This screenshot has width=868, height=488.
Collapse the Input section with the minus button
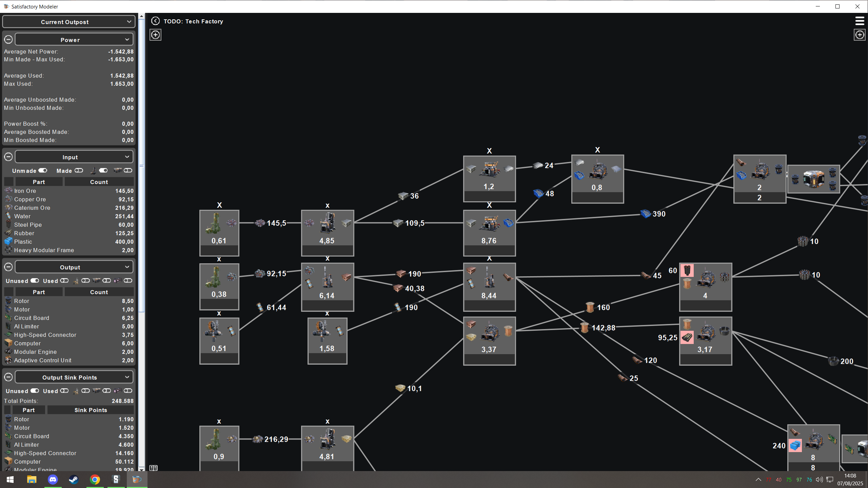point(8,157)
